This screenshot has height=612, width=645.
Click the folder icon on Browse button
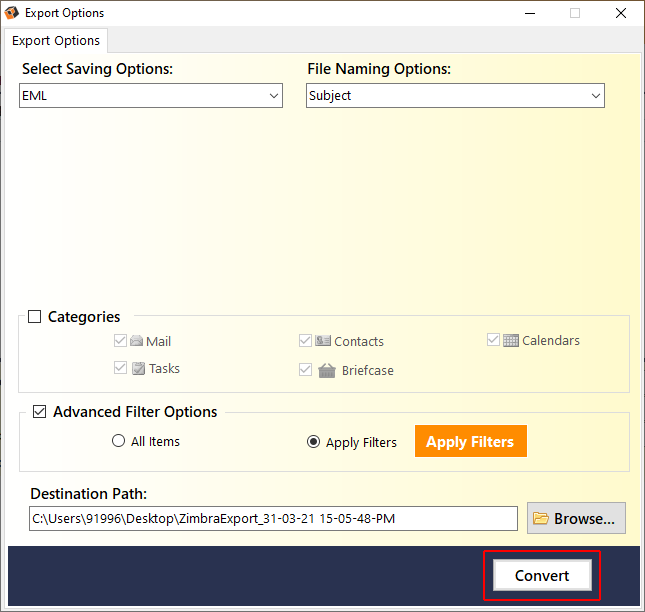[x=541, y=518]
